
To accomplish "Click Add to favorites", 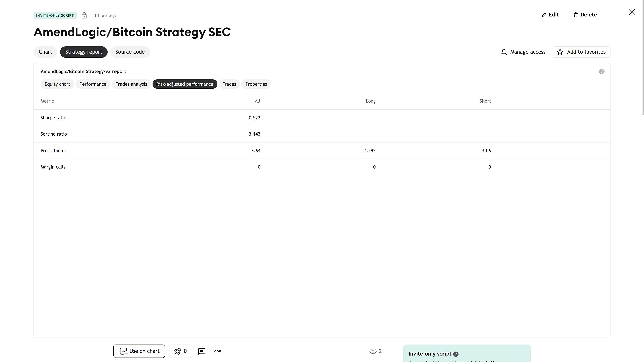I will (581, 52).
